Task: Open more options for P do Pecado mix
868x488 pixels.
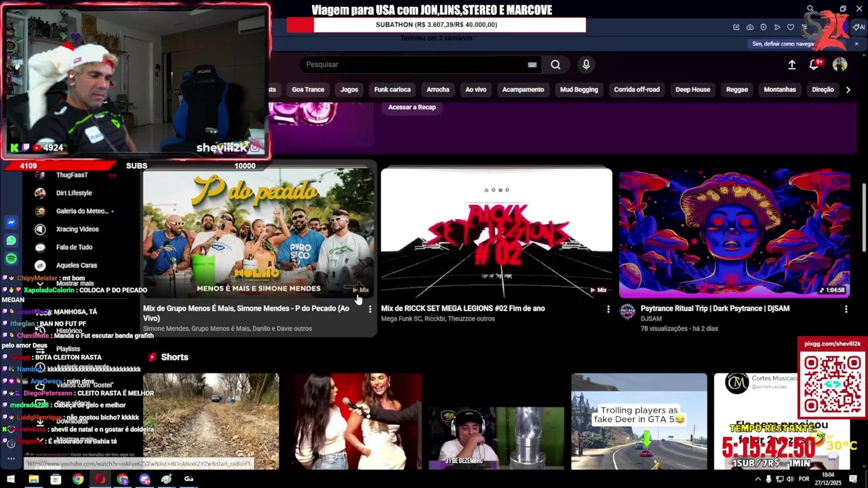Action: point(370,309)
